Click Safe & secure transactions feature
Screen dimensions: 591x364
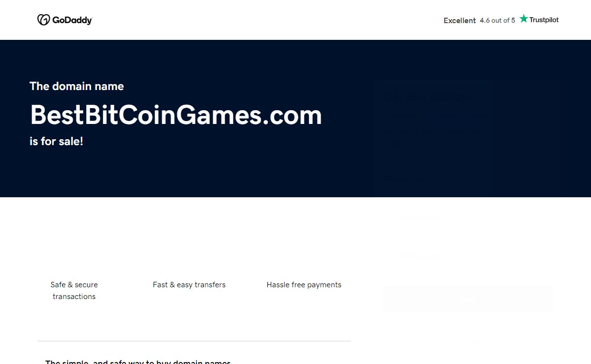[x=74, y=290]
